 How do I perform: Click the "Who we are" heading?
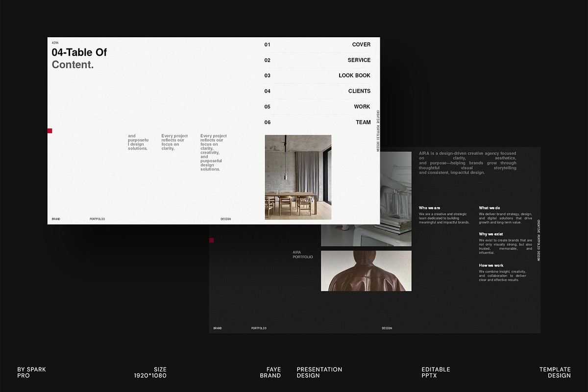click(x=429, y=208)
